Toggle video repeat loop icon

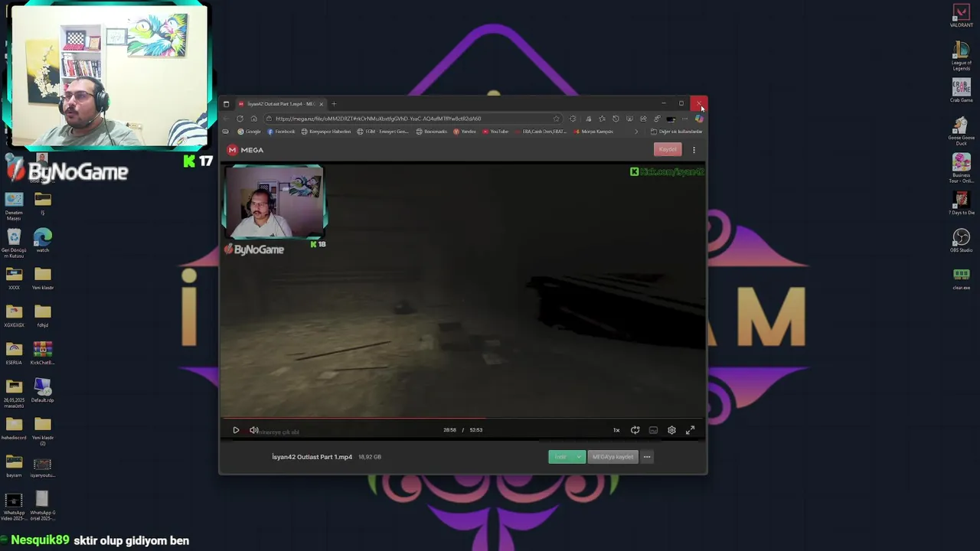tap(635, 430)
